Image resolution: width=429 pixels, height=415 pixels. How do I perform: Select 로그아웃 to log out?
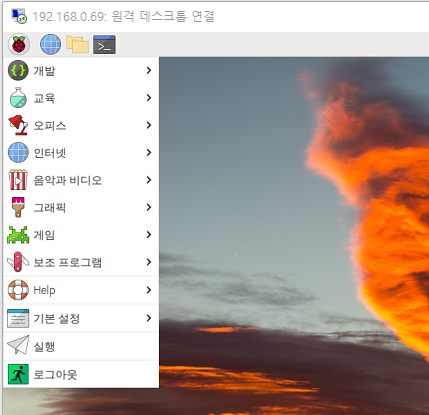point(81,374)
